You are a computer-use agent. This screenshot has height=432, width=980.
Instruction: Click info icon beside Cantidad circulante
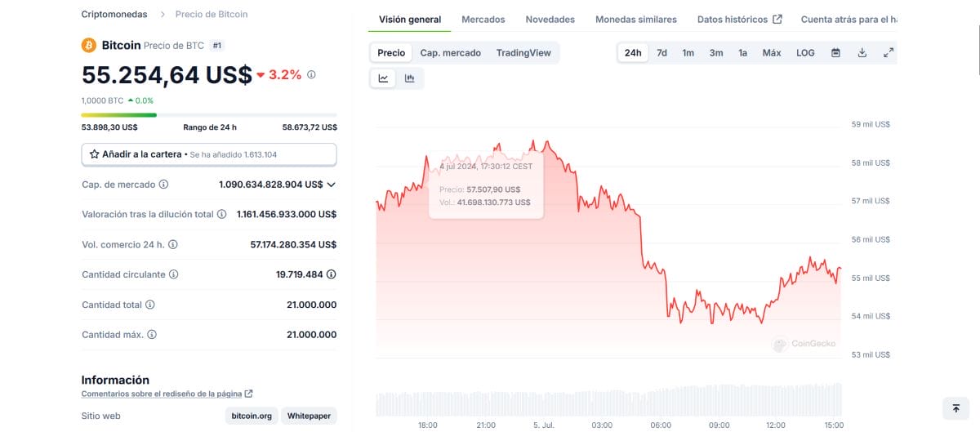pos(174,275)
